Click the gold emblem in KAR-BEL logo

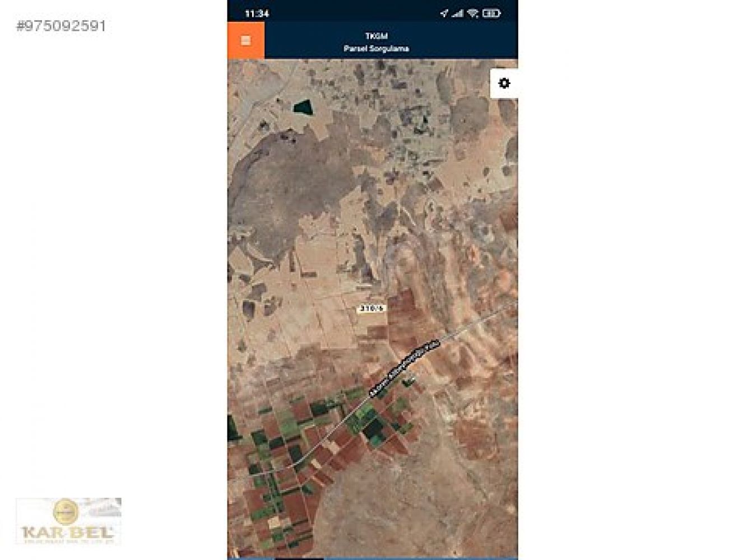pos(66,511)
